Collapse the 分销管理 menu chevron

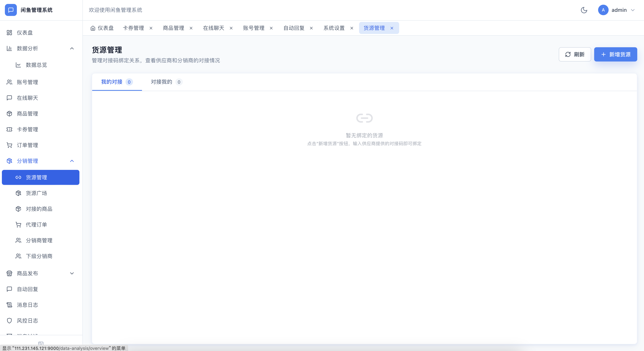(72, 161)
